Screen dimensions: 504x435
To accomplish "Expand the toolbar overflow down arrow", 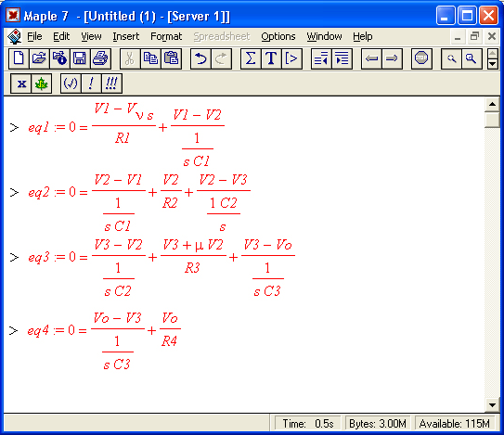I will pos(493,64).
